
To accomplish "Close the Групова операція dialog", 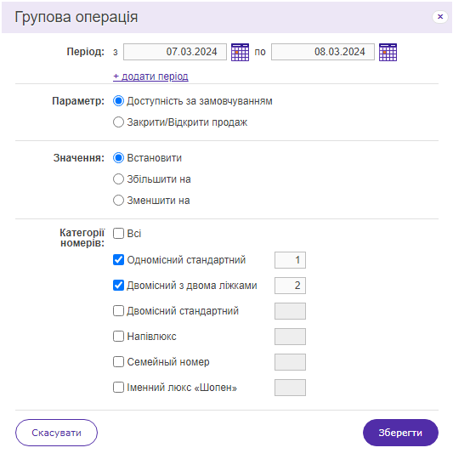I will [x=440, y=17].
